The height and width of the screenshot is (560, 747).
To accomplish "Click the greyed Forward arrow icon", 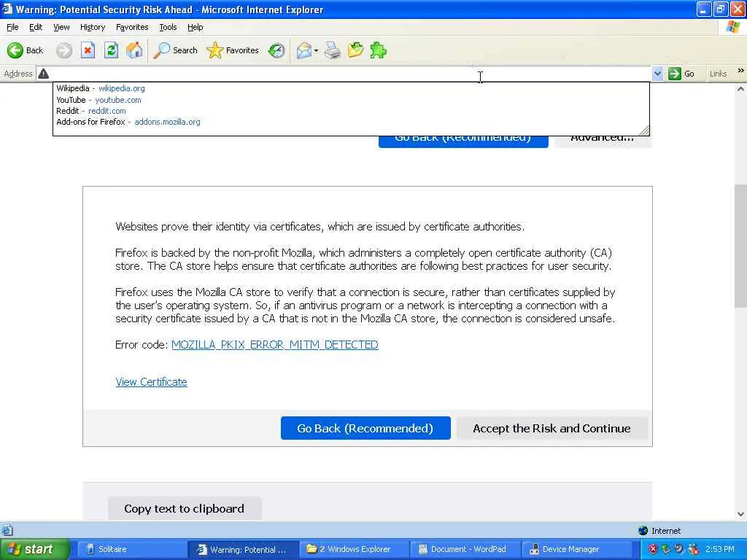I will point(64,50).
